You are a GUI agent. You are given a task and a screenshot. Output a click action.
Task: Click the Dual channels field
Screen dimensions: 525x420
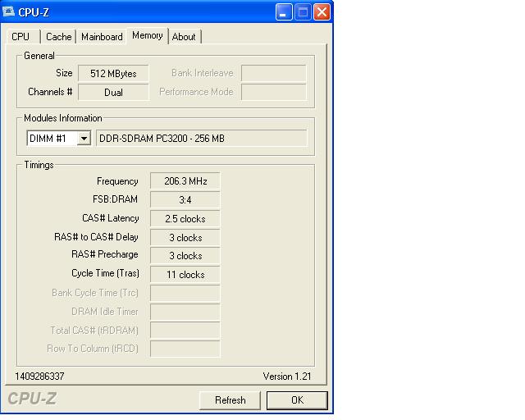[113, 92]
